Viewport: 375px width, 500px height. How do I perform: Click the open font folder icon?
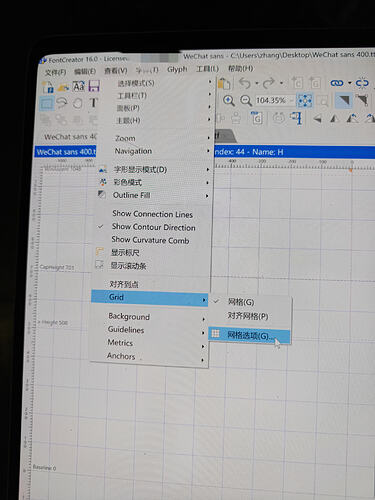[x=63, y=87]
